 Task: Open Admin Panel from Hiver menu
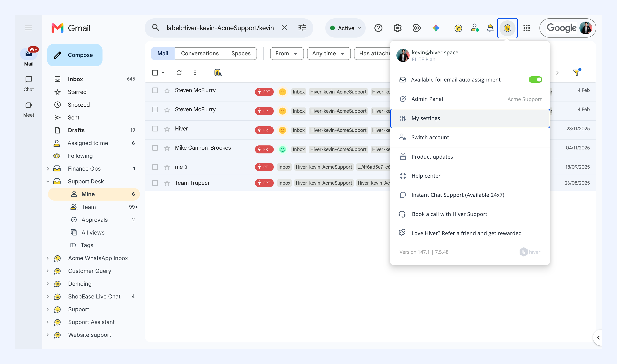(x=470, y=99)
